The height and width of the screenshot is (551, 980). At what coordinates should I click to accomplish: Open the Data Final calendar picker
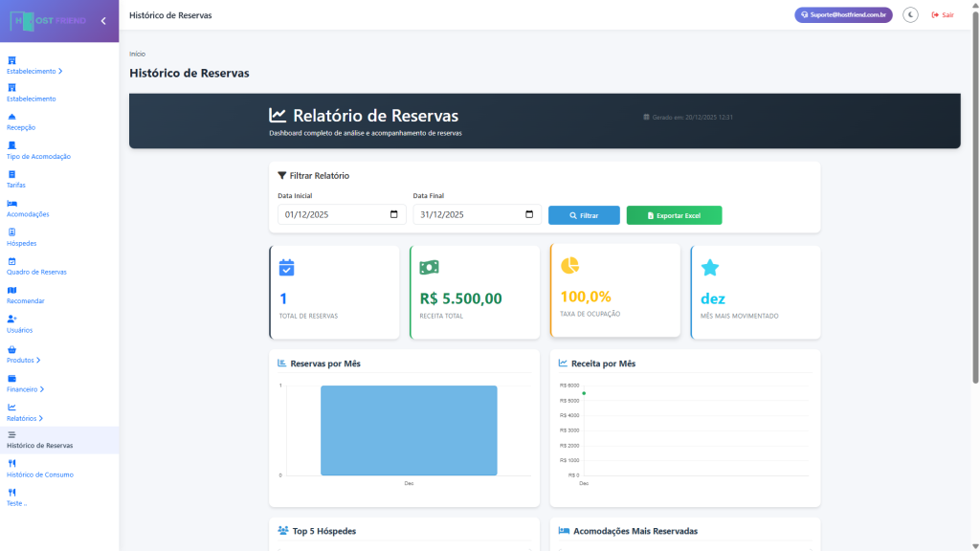(x=529, y=215)
